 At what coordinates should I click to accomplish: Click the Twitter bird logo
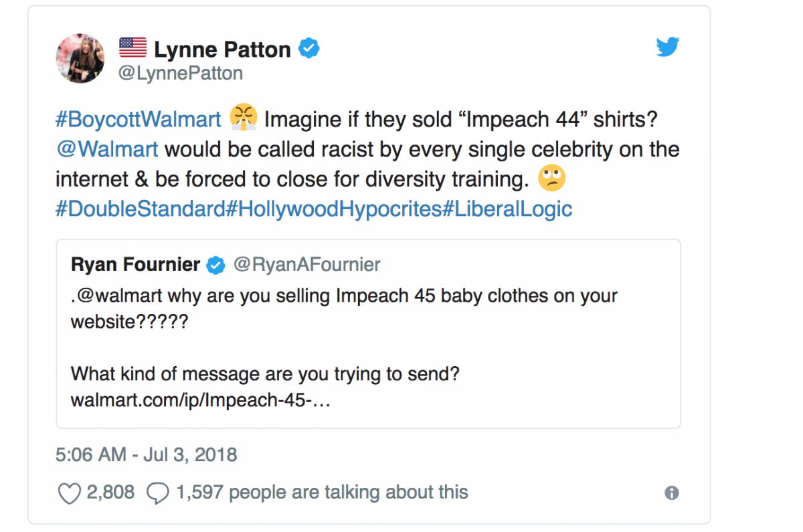pos(667,48)
